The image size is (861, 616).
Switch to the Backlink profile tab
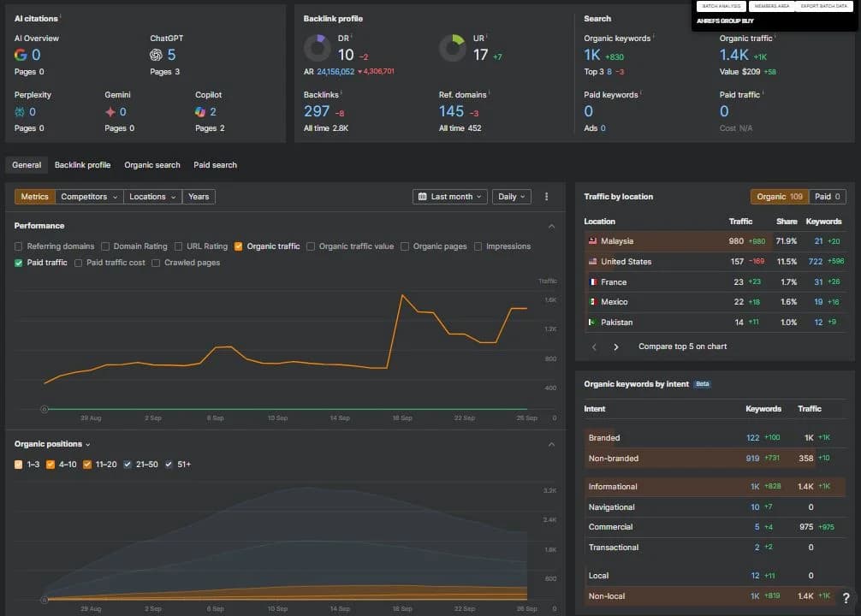tap(82, 165)
